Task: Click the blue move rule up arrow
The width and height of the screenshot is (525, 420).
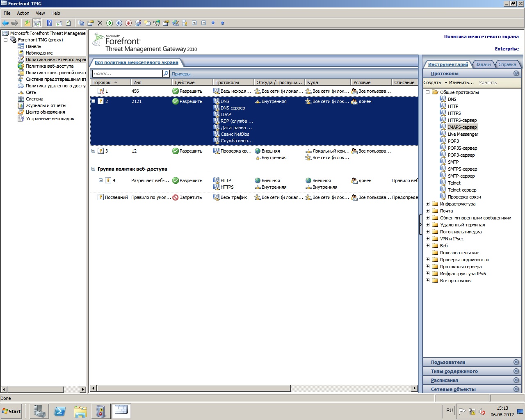Action: tap(223, 23)
